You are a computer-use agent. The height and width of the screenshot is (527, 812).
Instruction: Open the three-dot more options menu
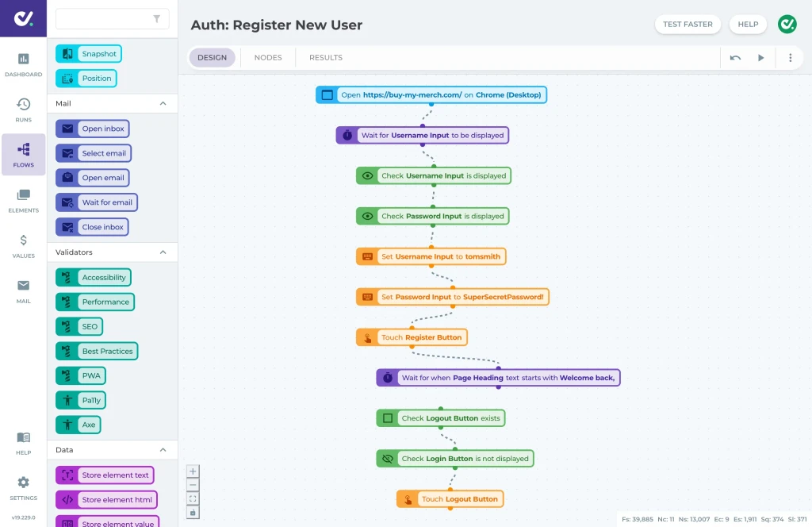791,57
